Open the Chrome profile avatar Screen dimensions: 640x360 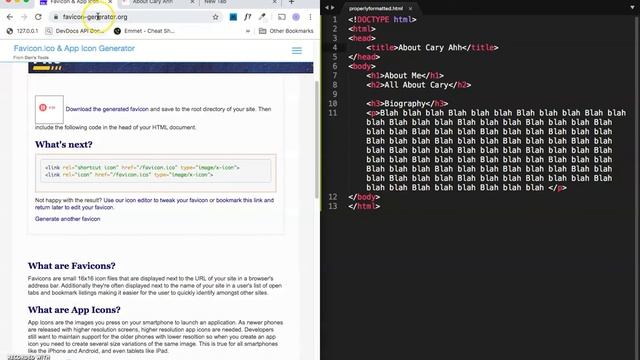tap(296, 17)
